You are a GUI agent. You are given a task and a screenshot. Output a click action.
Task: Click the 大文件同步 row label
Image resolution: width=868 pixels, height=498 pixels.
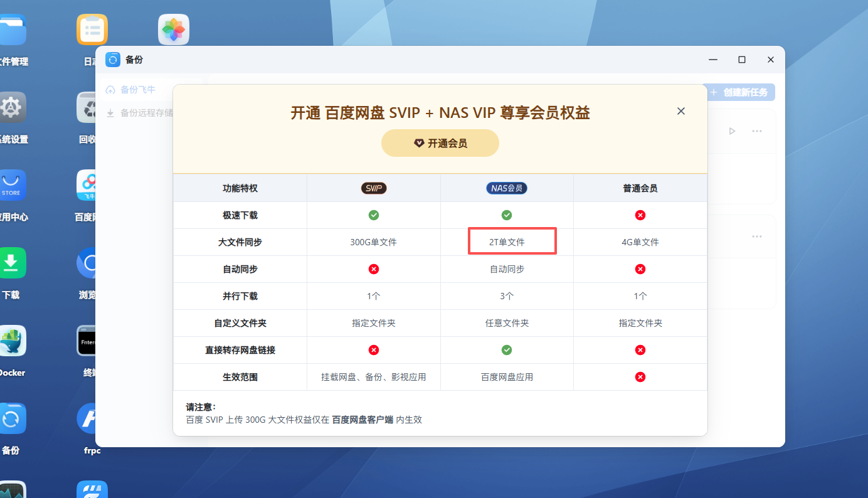pyautogui.click(x=240, y=242)
